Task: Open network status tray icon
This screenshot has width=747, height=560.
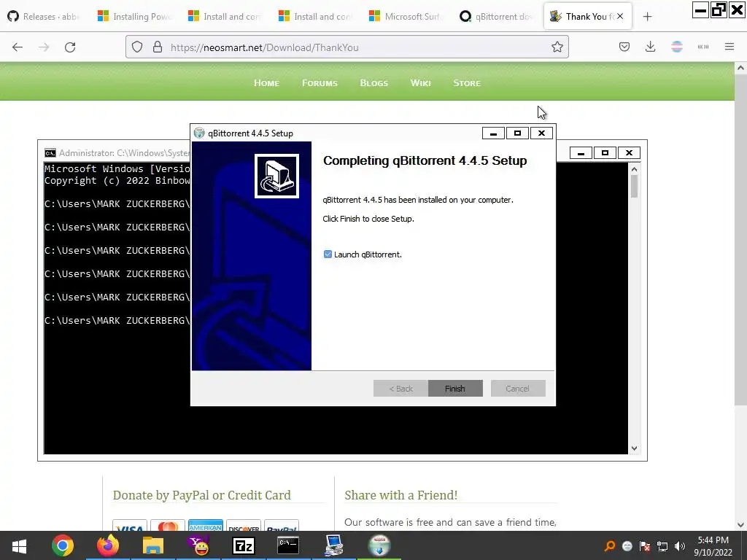Action: pyautogui.click(x=662, y=546)
